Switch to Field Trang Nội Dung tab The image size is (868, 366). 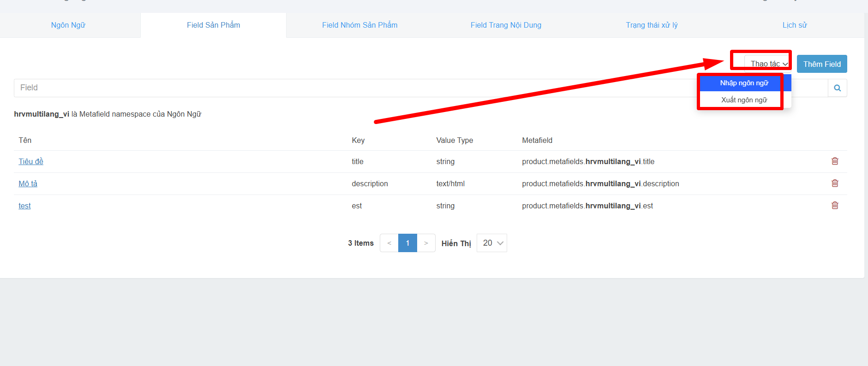506,25
